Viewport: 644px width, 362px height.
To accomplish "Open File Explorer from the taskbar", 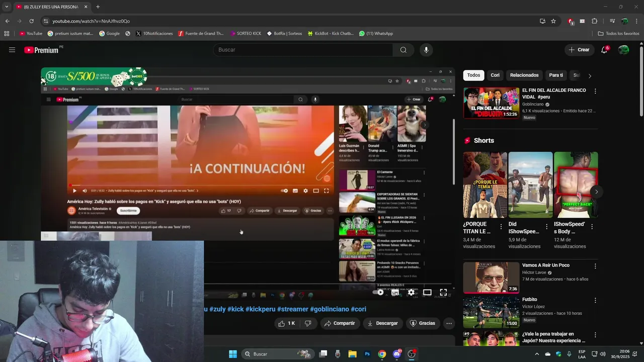I will pos(352,354).
